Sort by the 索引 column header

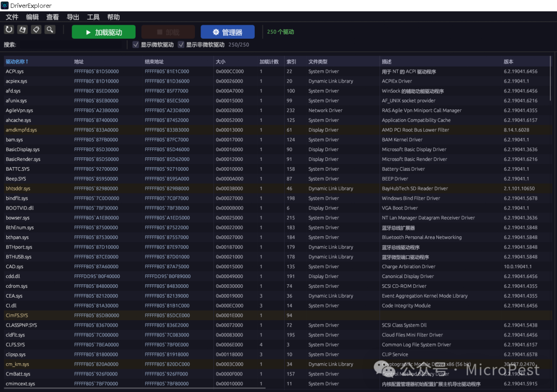point(295,61)
